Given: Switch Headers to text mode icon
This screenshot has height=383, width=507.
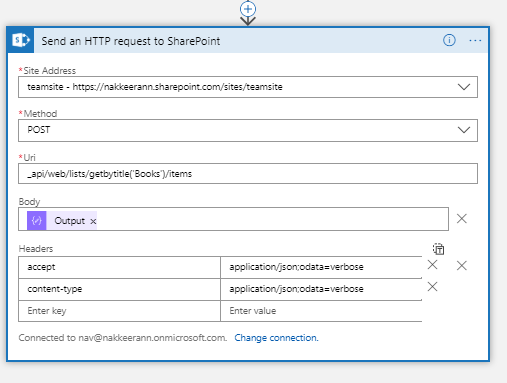Looking at the screenshot, I should (438, 249).
